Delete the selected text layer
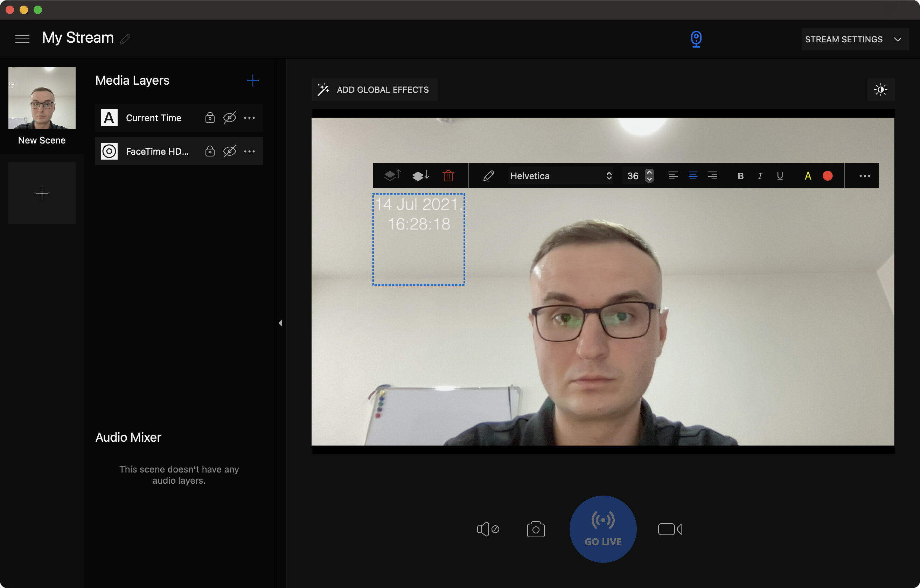The height and width of the screenshot is (588, 920). tap(448, 176)
